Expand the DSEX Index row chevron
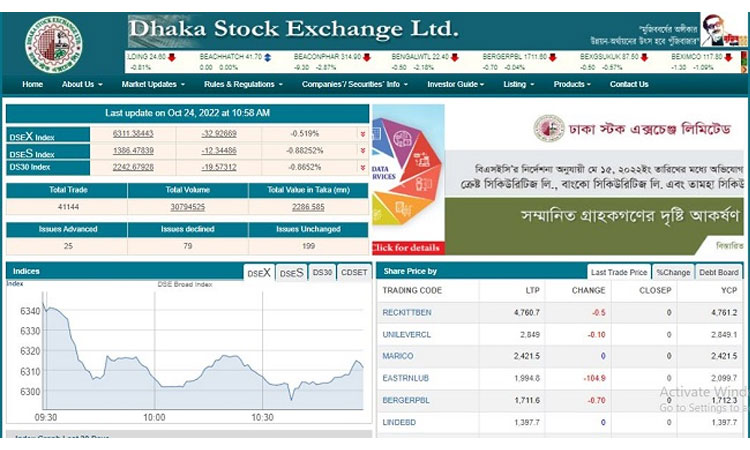750x450 pixels. (x=362, y=134)
